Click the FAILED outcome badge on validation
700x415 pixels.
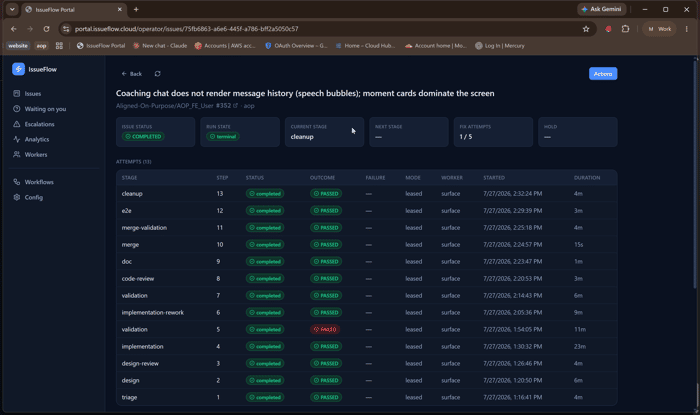[325, 329]
